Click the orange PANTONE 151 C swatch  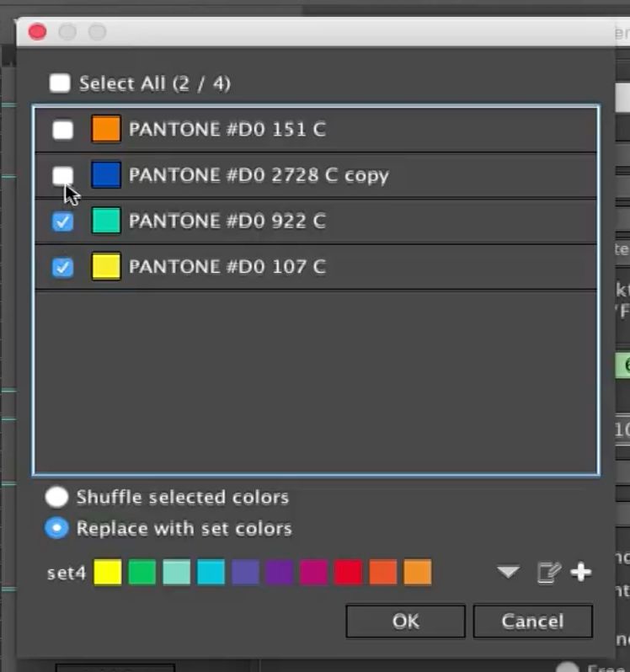tap(106, 129)
